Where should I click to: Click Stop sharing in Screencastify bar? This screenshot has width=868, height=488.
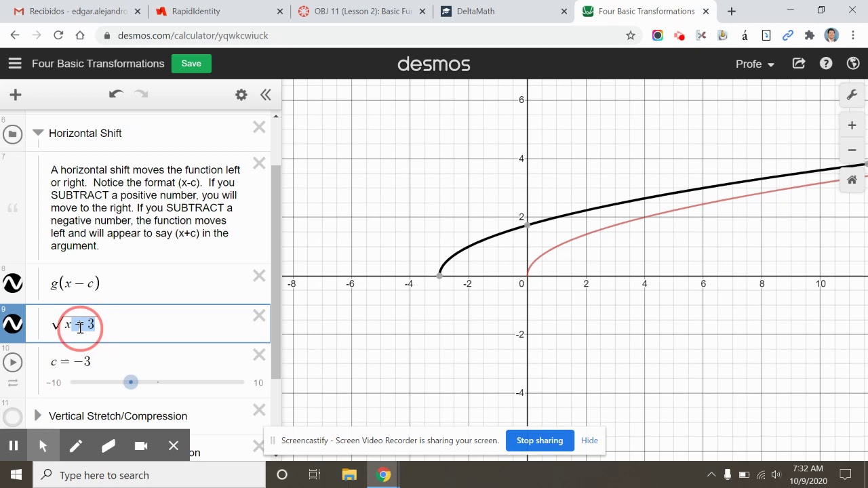click(x=540, y=441)
